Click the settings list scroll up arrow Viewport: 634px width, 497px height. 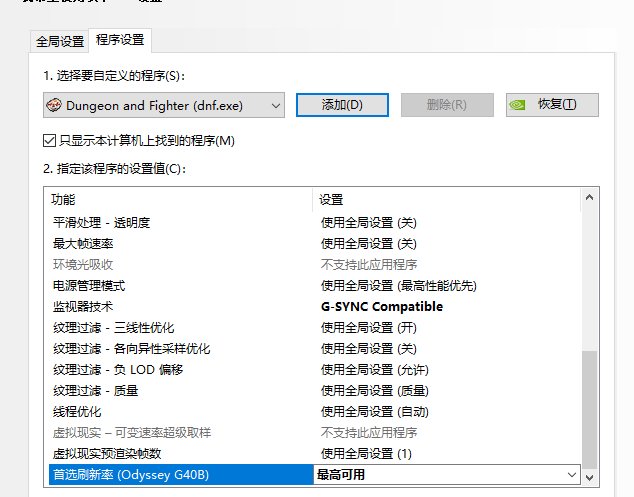(590, 197)
